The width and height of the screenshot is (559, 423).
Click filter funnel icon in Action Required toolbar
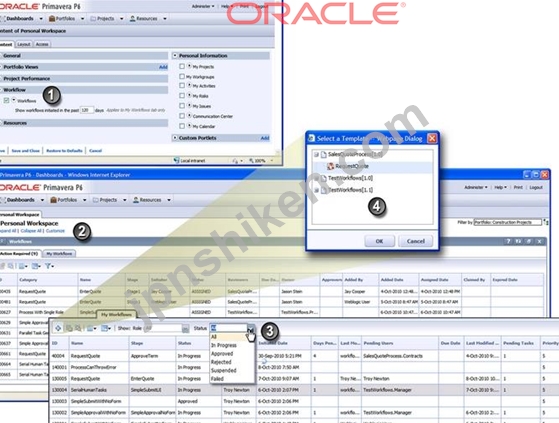click(x=48, y=266)
